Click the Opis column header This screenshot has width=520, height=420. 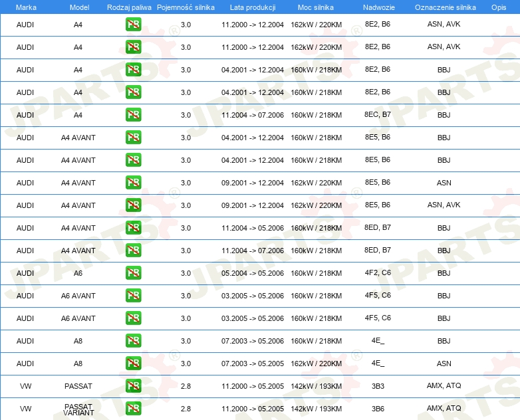499,7
